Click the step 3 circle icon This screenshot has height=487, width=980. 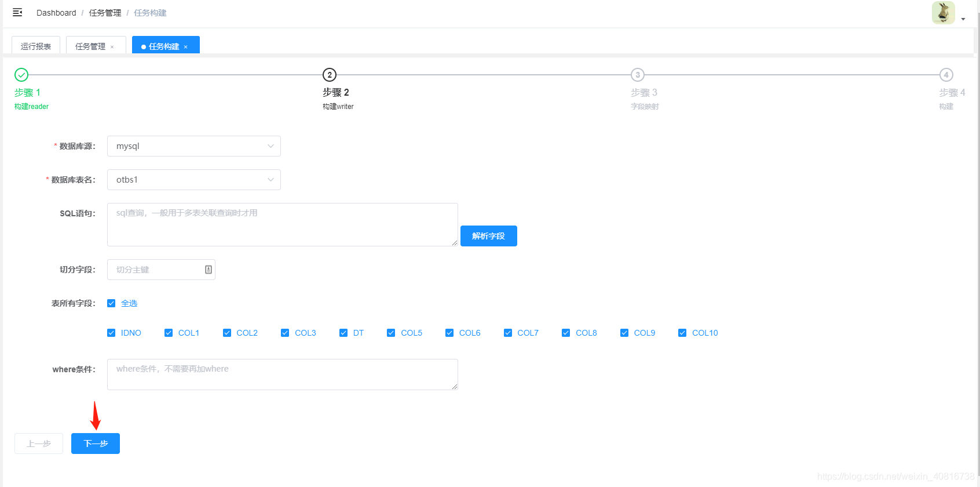click(638, 75)
